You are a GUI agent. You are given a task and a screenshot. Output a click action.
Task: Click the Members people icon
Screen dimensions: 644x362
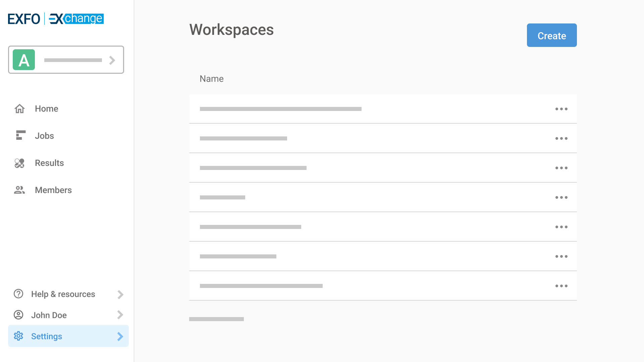coord(19,190)
